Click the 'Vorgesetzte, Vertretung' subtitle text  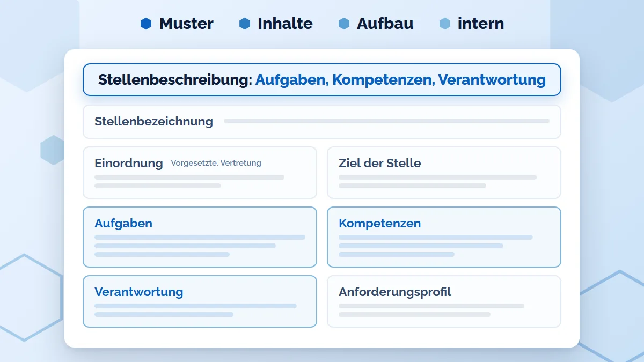coord(216,163)
